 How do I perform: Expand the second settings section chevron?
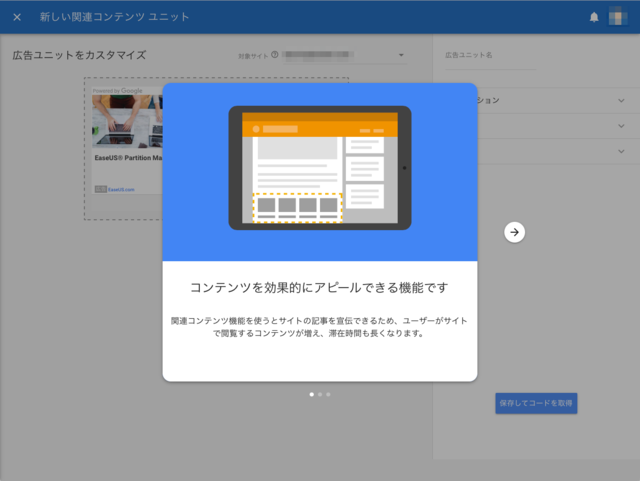[621, 126]
